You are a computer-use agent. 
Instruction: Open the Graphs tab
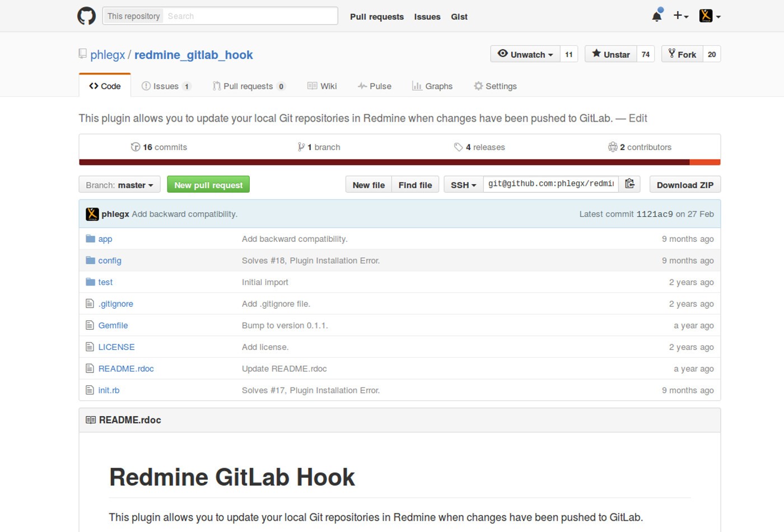(x=432, y=86)
